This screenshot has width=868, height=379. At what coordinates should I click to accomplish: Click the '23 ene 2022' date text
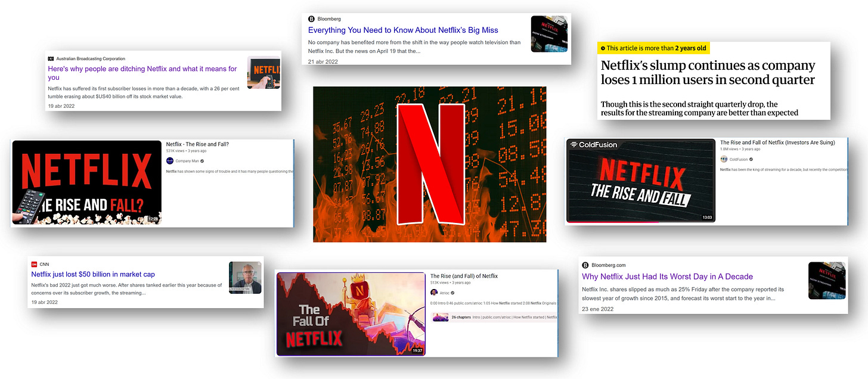597,309
